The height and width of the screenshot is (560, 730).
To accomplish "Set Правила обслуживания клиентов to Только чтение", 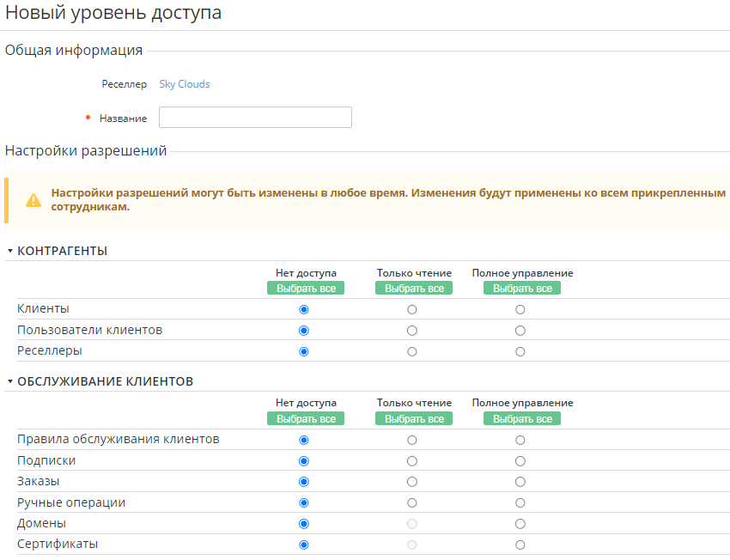I will (412, 440).
